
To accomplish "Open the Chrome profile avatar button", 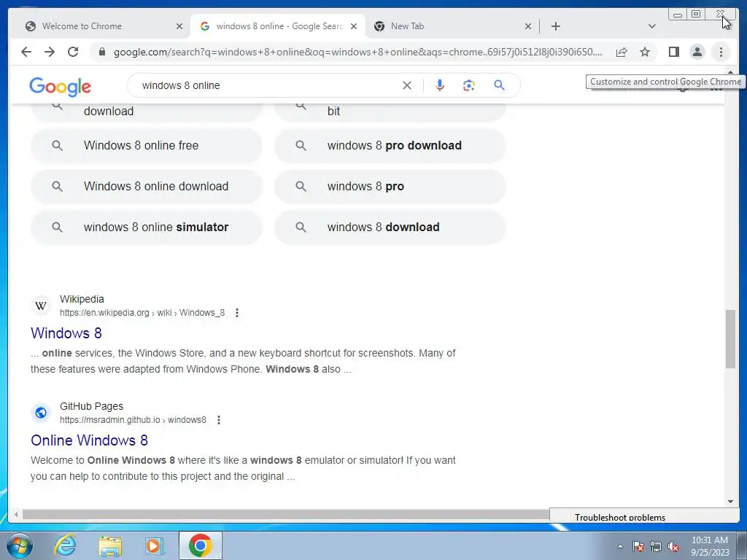I will [697, 52].
